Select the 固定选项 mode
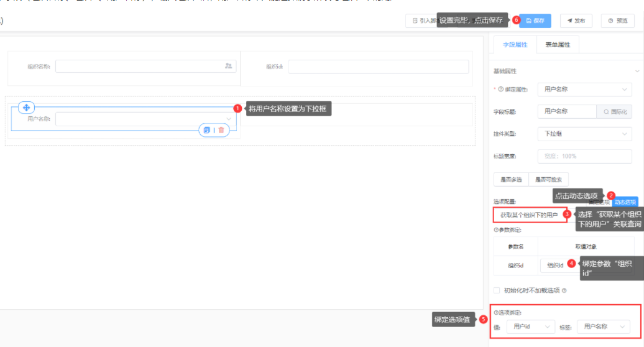 click(599, 201)
